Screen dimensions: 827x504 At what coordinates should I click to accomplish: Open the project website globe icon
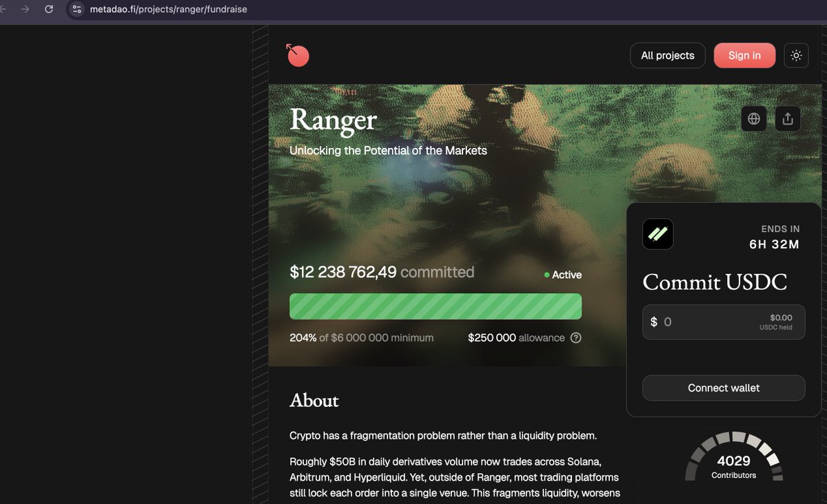point(754,118)
